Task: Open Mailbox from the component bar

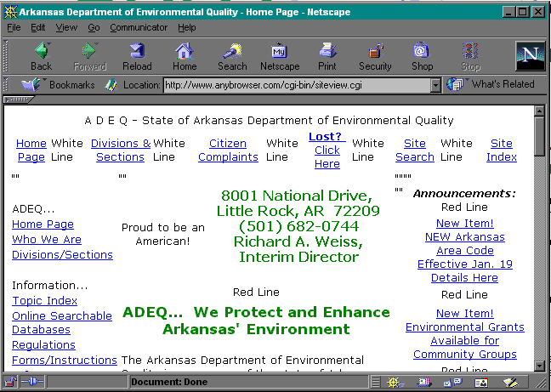Action: (424, 382)
